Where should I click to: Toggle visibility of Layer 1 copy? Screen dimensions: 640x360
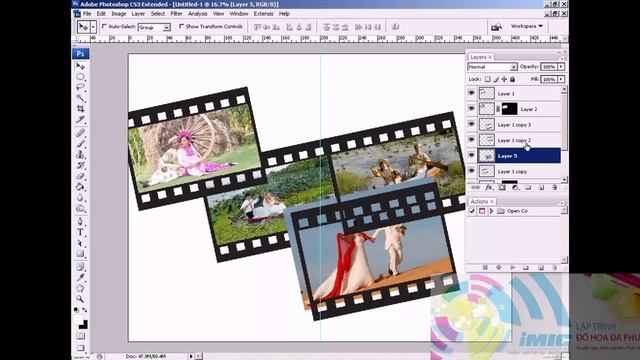pyautogui.click(x=471, y=171)
